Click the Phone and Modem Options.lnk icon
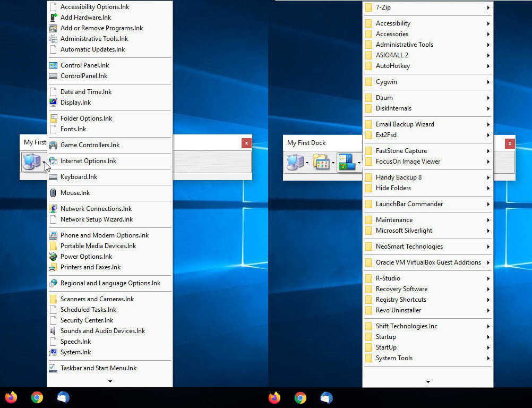This screenshot has width=532, height=408. (x=53, y=235)
